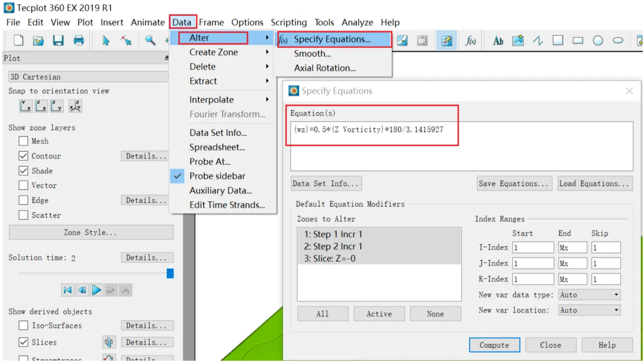Choose Axial Rotation from the submenu
This screenshot has width=643, height=364.
[x=334, y=68]
